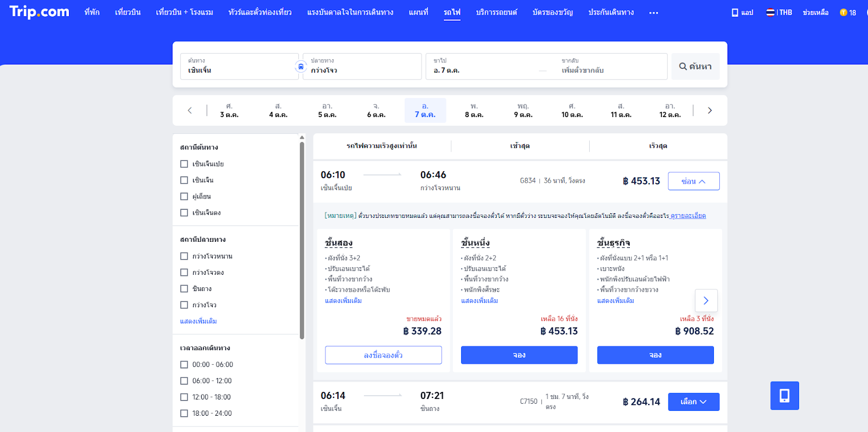
Task: Sort results by เร็วสุด tab
Action: 658,146
